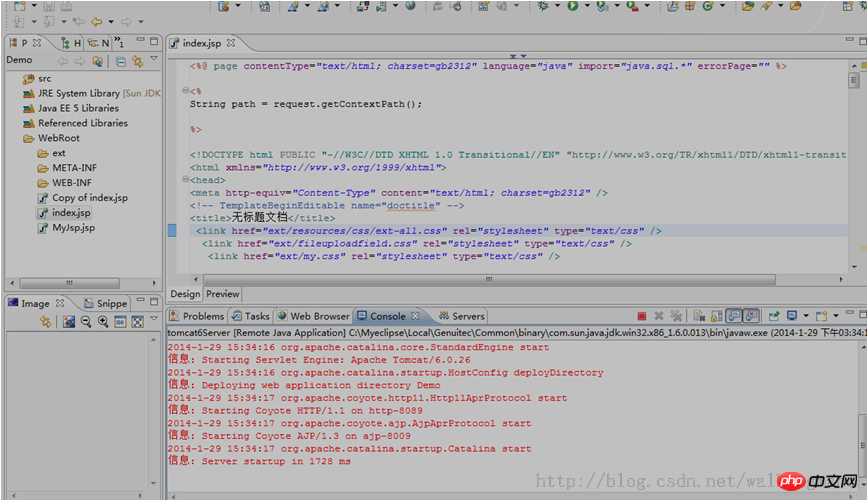Click the green Run button in toolbar
The width and height of the screenshot is (868, 501).
pyautogui.click(x=573, y=6)
